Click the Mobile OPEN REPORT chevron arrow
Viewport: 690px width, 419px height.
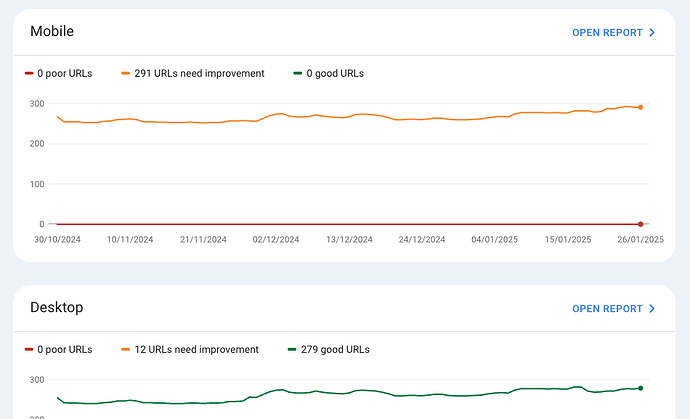pos(652,33)
